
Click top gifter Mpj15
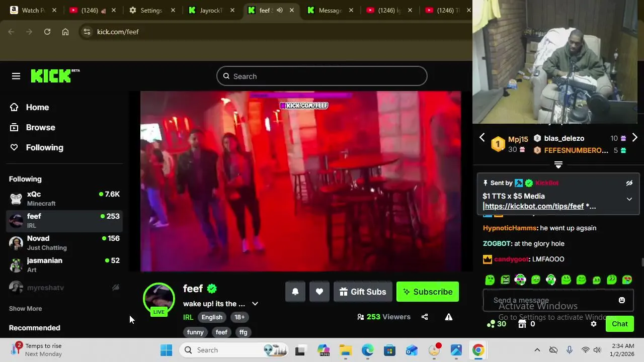[x=518, y=139]
